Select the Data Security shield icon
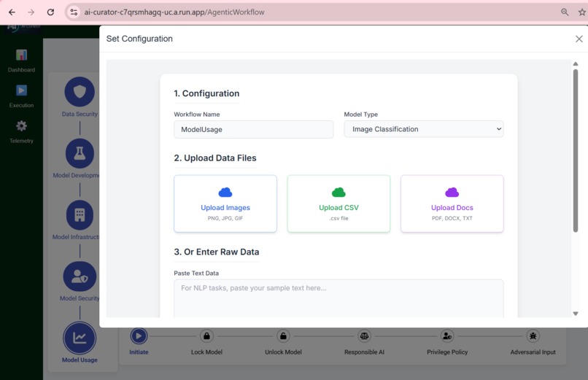The height and width of the screenshot is (380, 588). [80, 92]
